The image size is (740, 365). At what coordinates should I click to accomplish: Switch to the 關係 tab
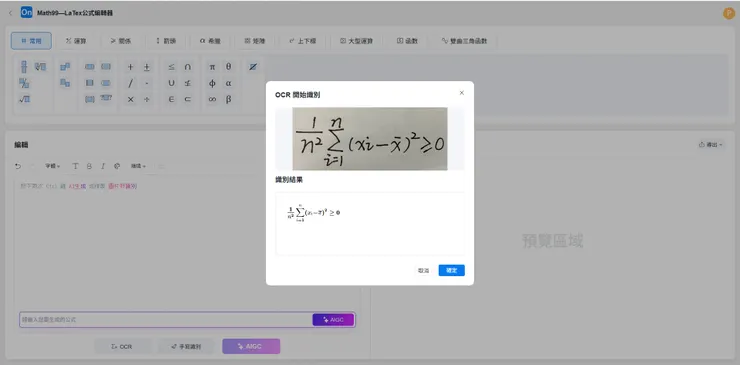coord(121,41)
